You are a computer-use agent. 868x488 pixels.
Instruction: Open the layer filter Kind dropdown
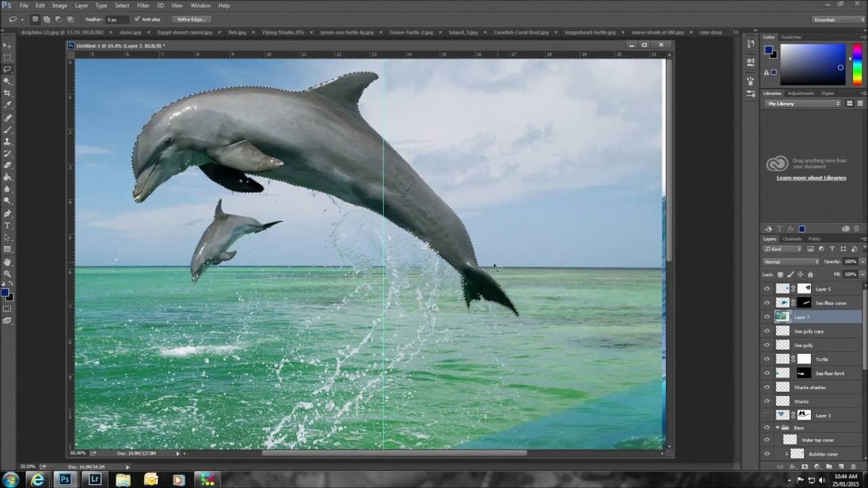pyautogui.click(x=782, y=249)
